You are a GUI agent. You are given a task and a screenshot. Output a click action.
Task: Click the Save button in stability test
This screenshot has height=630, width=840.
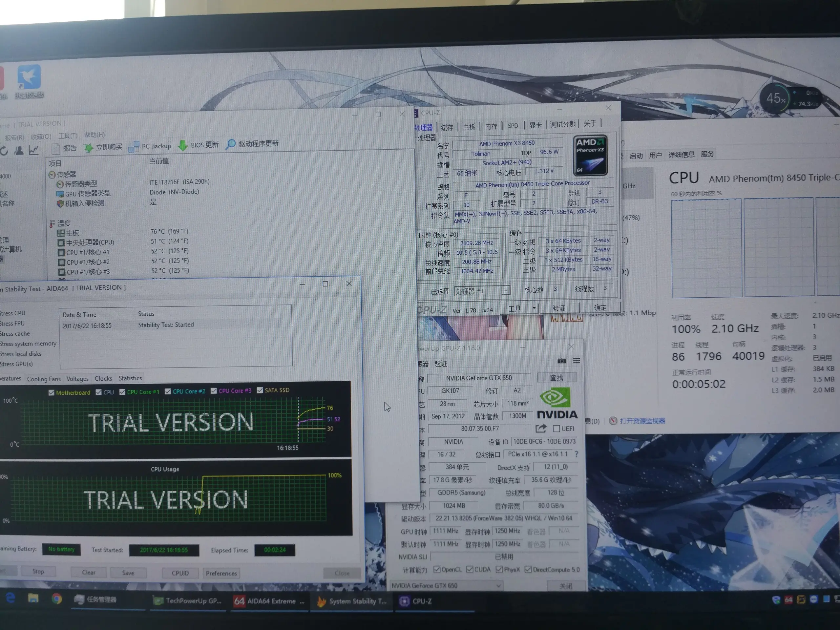128,573
